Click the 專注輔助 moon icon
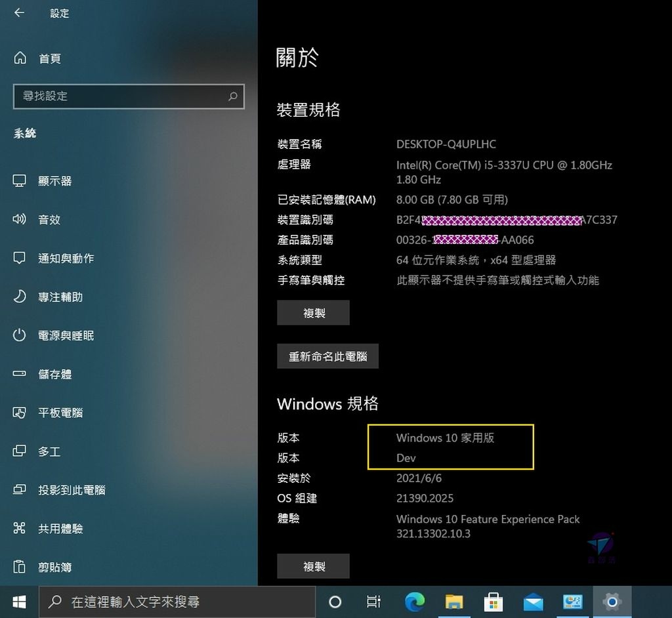 click(19, 297)
